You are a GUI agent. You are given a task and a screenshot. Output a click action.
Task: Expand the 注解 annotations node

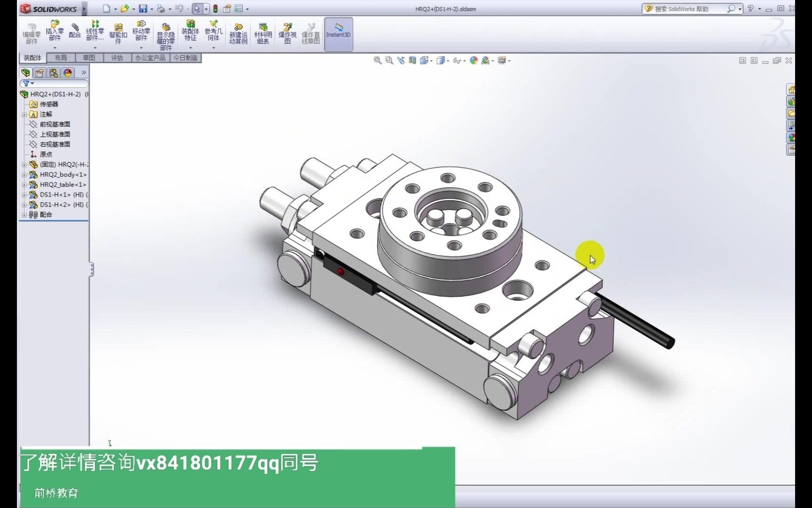(x=24, y=114)
